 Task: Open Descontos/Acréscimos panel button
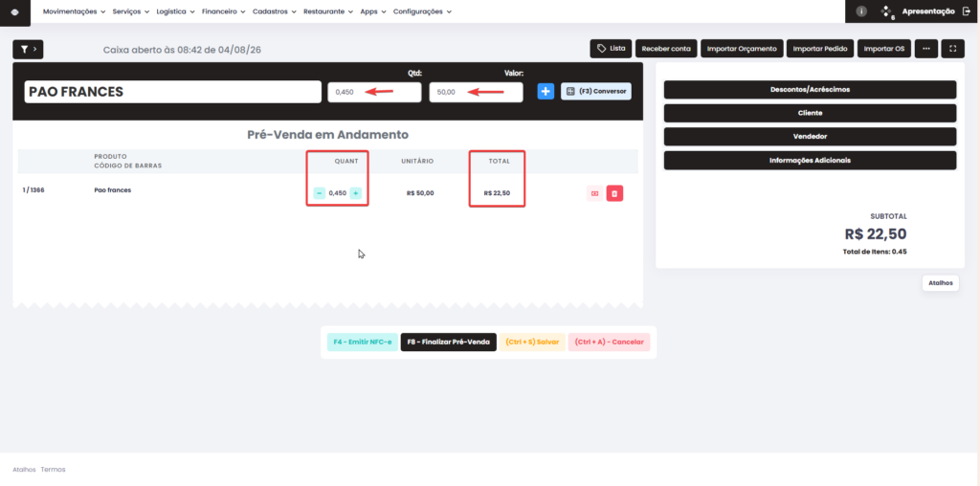click(810, 89)
